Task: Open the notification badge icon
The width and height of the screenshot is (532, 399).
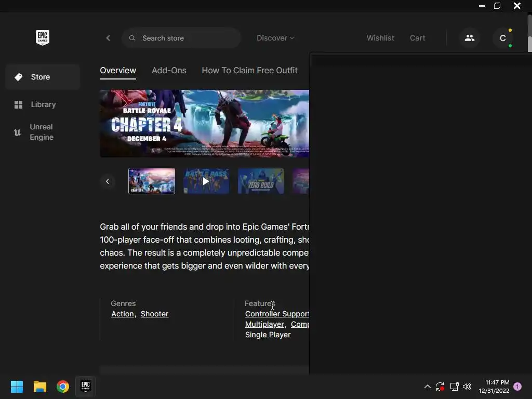Action: [517, 387]
